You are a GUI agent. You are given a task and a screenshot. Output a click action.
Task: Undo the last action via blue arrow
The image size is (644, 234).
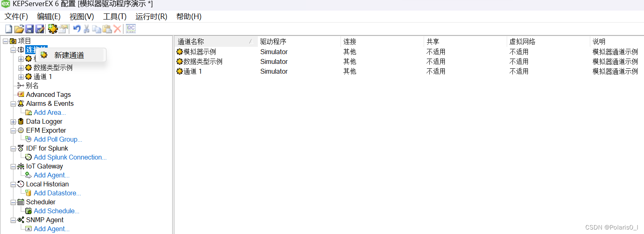click(77, 29)
